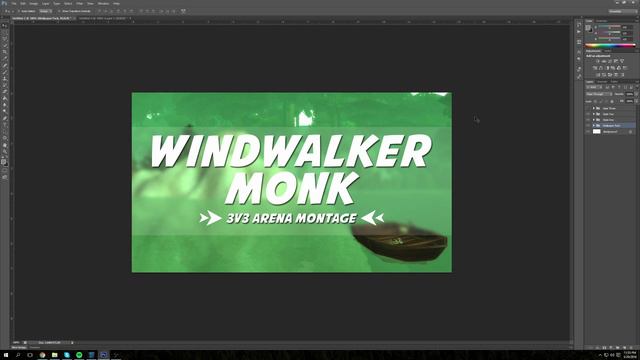Open the Image menu
Image resolution: width=640 pixels, height=360 pixels.
click(34, 3)
